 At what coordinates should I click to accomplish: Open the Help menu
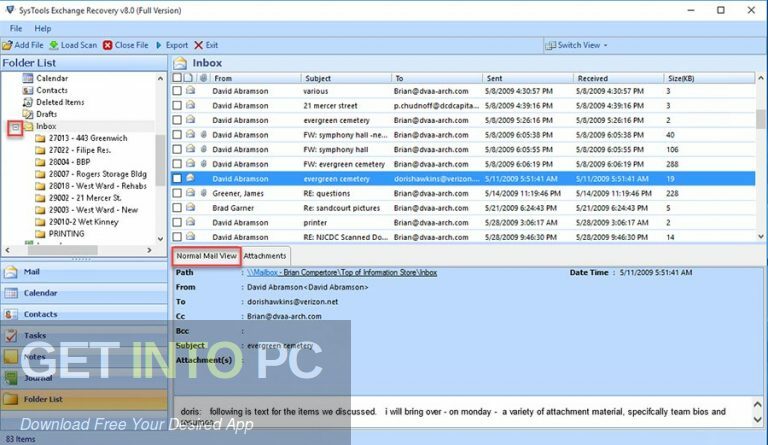[x=43, y=28]
